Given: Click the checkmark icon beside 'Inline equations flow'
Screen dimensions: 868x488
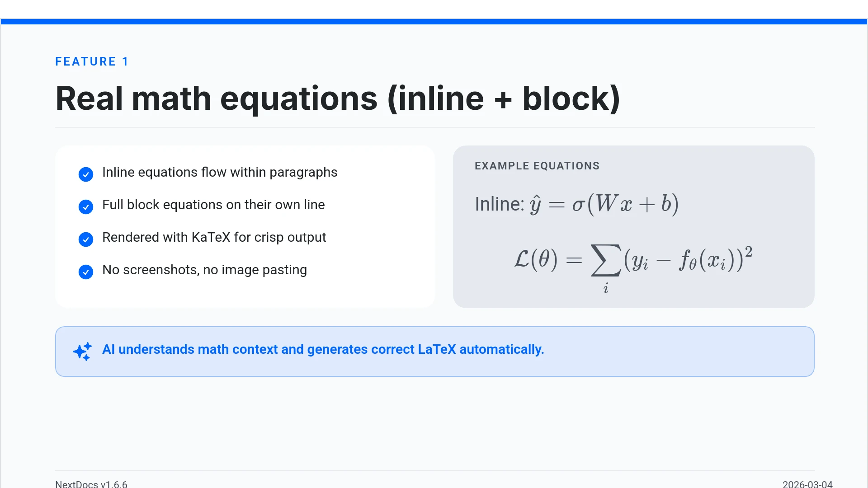Looking at the screenshot, I should pyautogui.click(x=86, y=174).
